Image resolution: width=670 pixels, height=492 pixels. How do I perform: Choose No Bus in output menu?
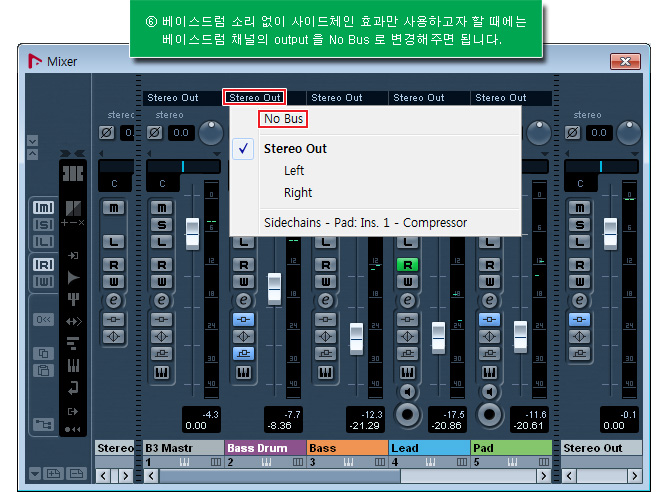283,119
